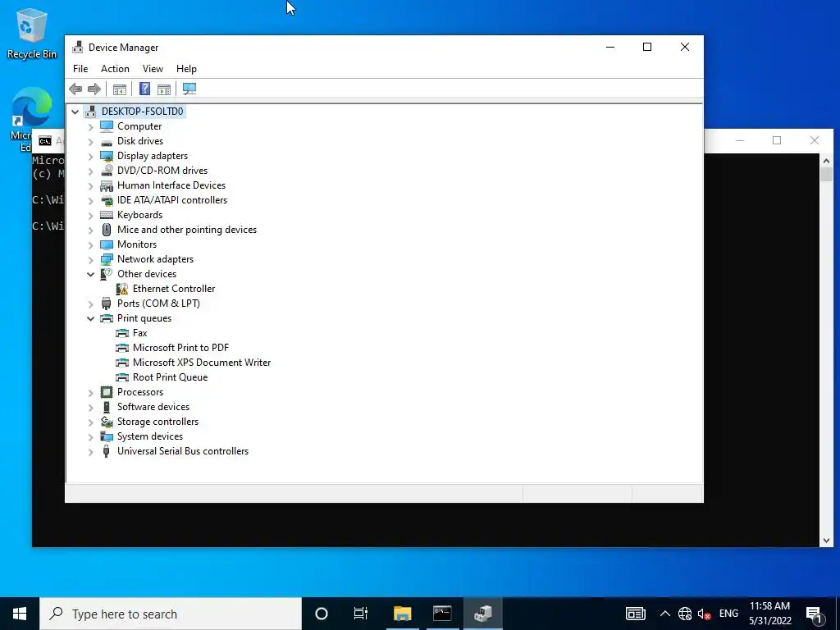Viewport: 840px width, 630px height.
Task: Click the taskbar clock and date
Action: [x=769, y=614]
